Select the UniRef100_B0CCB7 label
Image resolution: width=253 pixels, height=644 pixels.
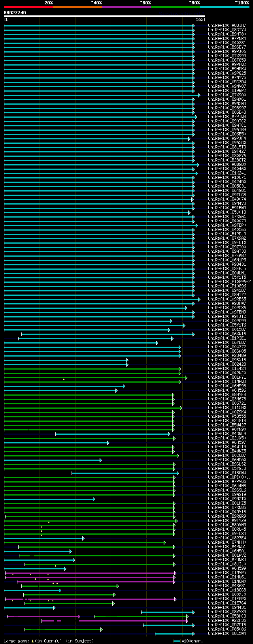click(227, 456)
